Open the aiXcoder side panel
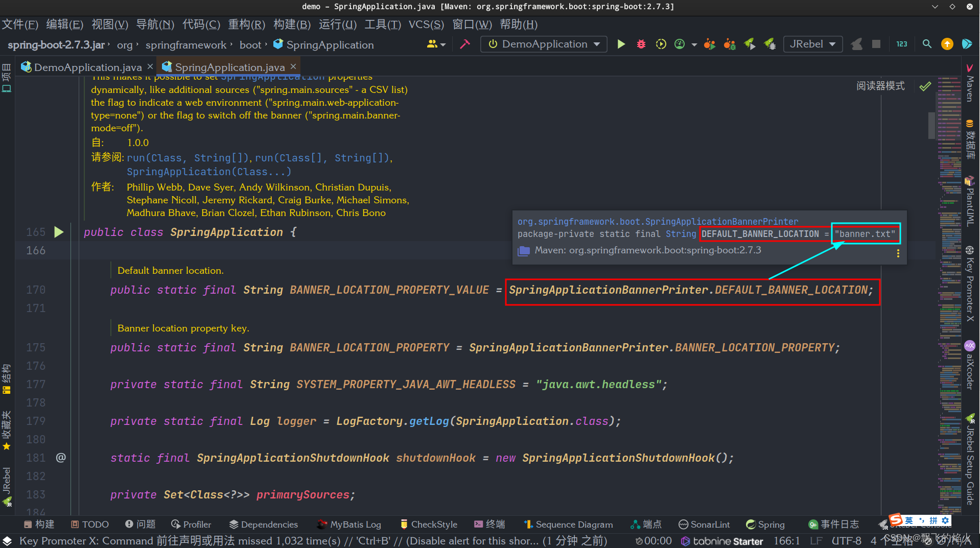The image size is (980, 548). coord(969,366)
